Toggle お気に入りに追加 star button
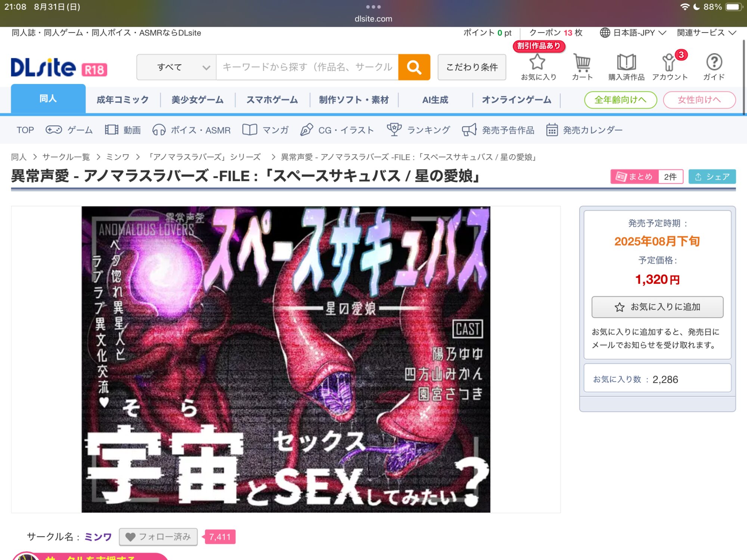 pyautogui.click(x=657, y=307)
